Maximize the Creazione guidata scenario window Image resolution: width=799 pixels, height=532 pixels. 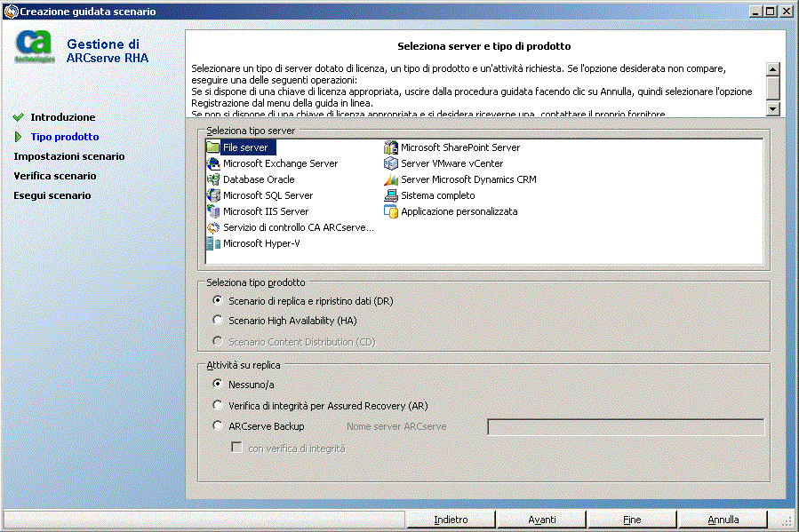771,12
